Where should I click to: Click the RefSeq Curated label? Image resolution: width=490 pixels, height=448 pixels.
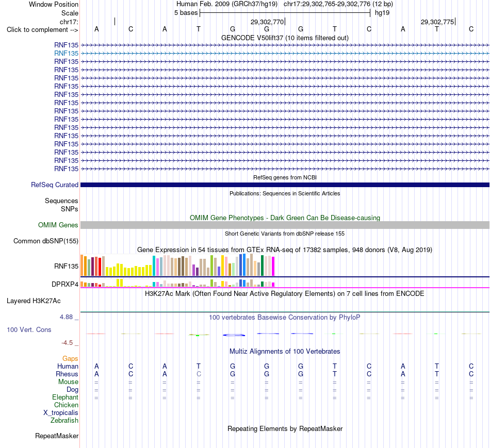coord(55,185)
